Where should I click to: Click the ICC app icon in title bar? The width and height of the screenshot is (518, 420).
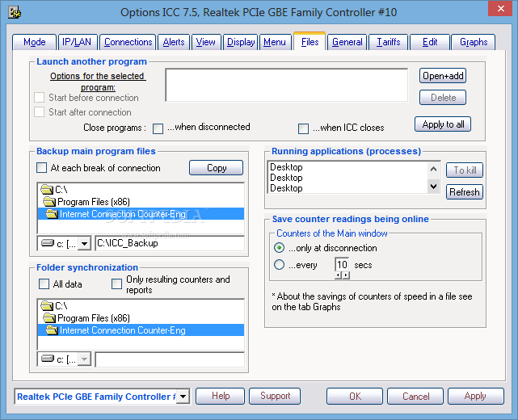(15, 13)
